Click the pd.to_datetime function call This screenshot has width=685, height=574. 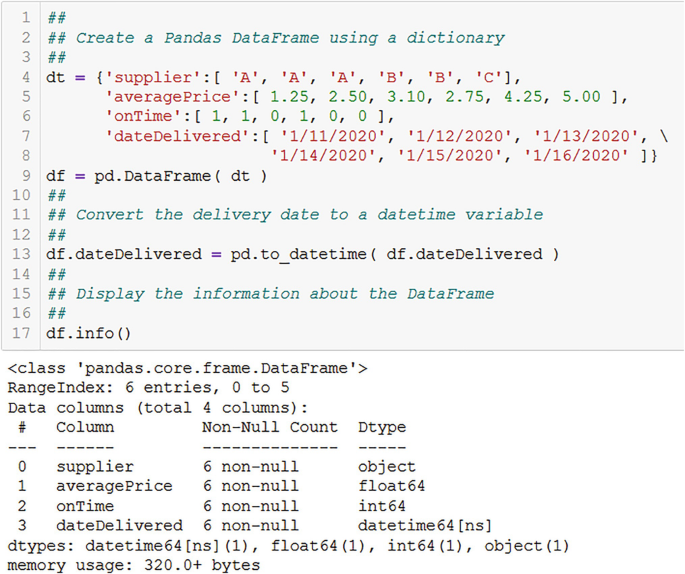pyautogui.click(x=394, y=254)
